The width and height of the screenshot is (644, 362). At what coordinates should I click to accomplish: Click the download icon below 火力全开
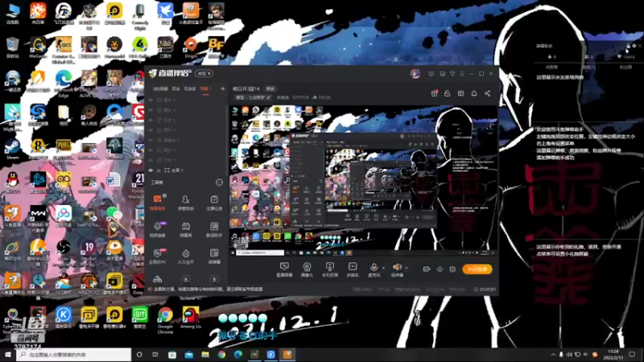(x=186, y=279)
